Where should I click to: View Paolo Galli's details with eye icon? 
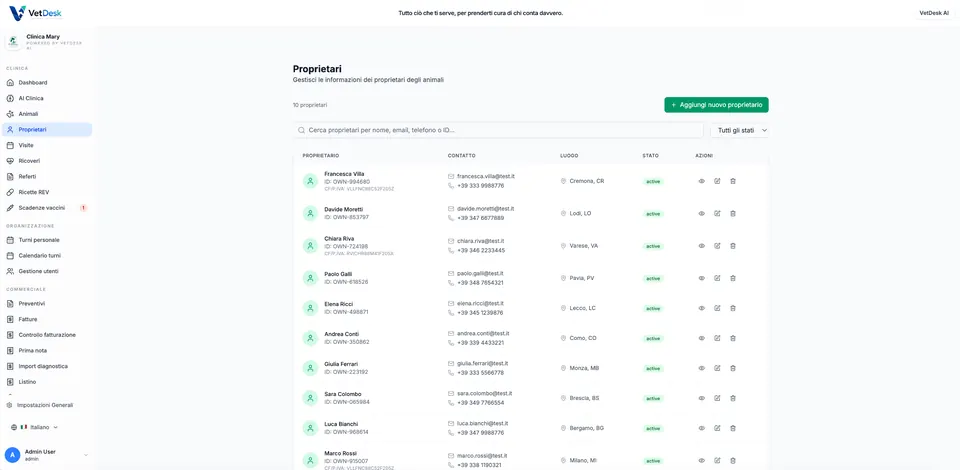(x=702, y=278)
